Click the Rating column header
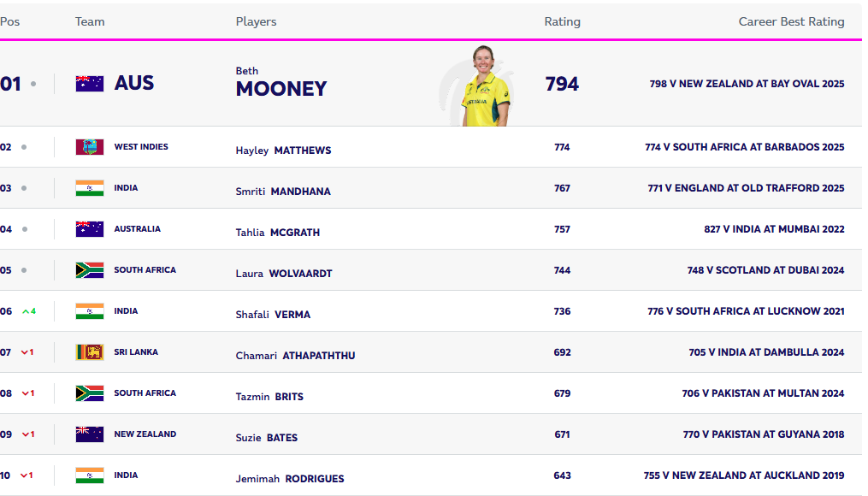Image resolution: width=868 pixels, height=496 pixels. coord(562,21)
